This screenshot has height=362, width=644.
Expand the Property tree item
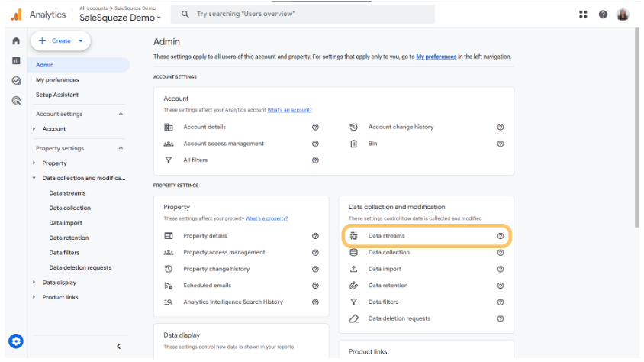coord(34,163)
